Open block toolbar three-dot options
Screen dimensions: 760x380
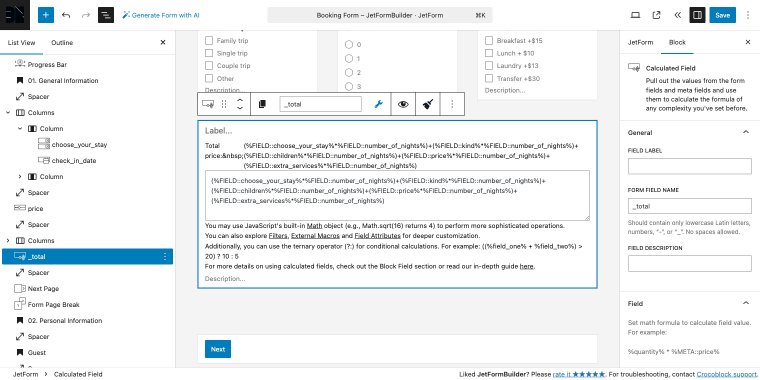pyautogui.click(x=452, y=104)
